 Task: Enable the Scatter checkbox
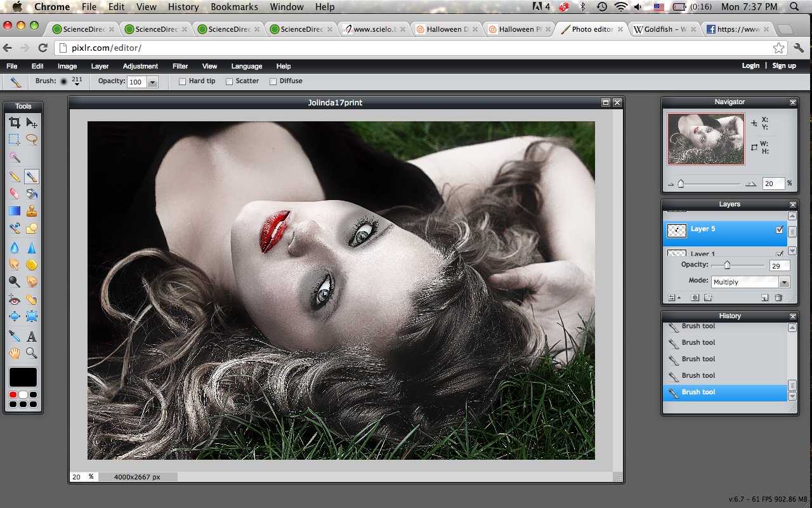pyautogui.click(x=230, y=81)
